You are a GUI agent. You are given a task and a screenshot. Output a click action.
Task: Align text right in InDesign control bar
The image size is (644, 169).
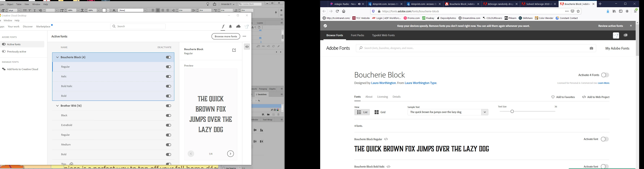163,10
